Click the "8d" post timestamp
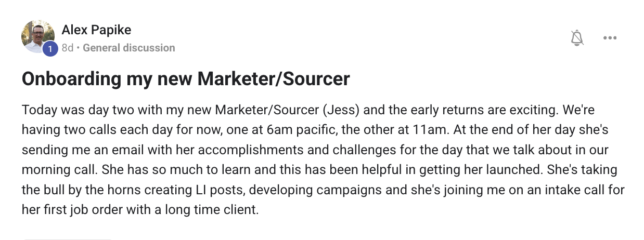Screen dimensions: 644x240 tap(67, 48)
